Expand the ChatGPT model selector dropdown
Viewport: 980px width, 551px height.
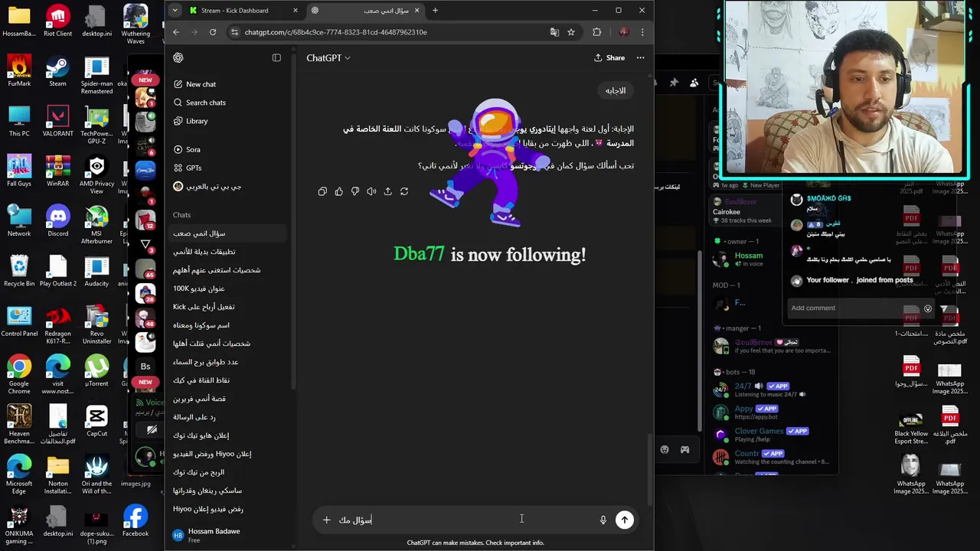tap(328, 57)
